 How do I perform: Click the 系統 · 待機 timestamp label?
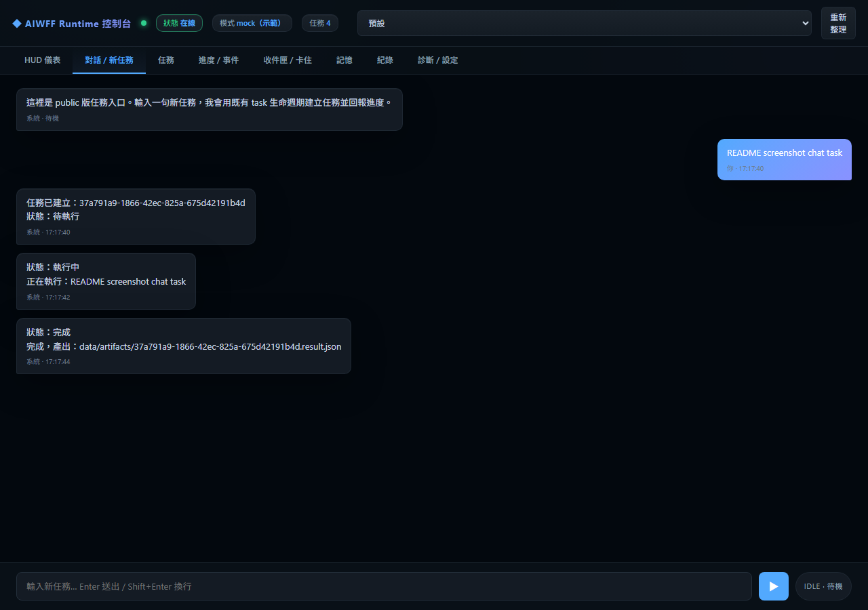tap(43, 119)
